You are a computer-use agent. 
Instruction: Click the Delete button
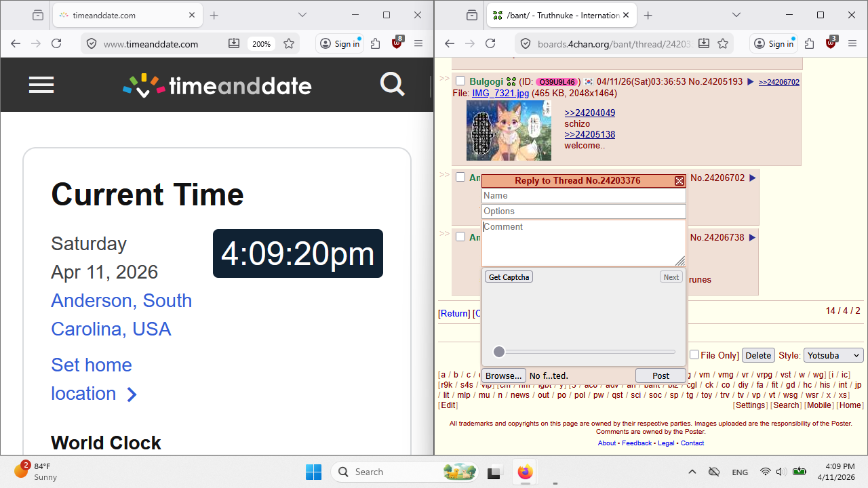pyautogui.click(x=758, y=355)
